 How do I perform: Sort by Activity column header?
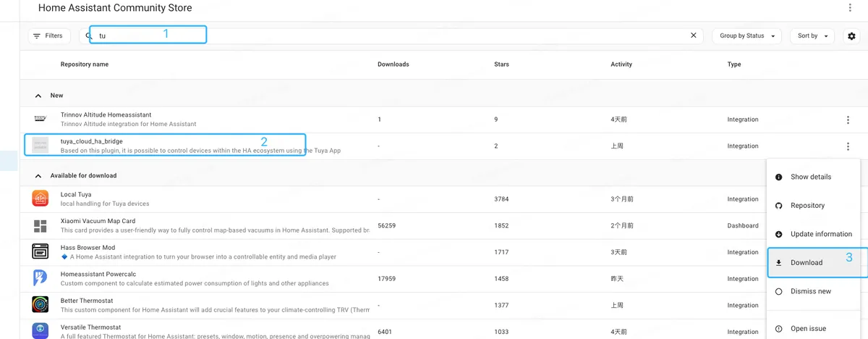pos(621,64)
